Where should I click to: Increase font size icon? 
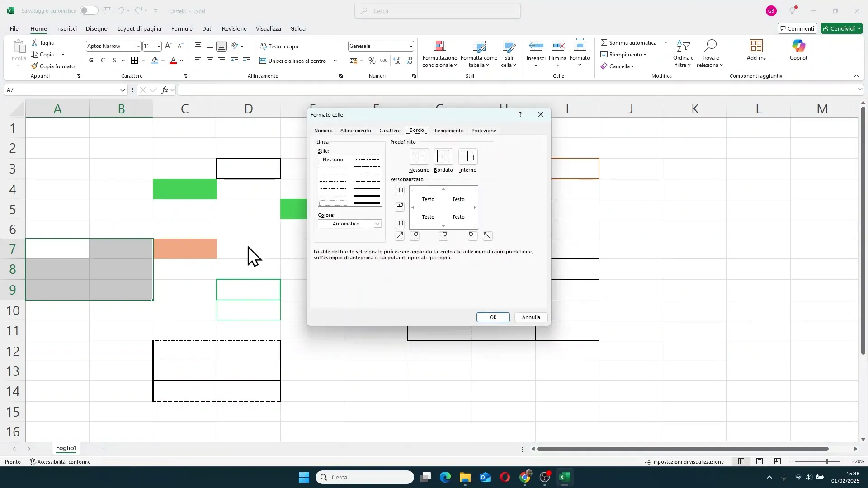pyautogui.click(x=168, y=46)
